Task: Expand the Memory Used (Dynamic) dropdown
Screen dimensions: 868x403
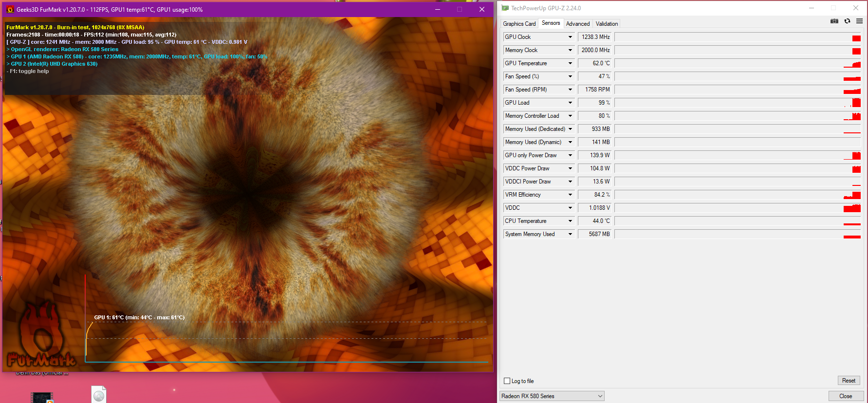Action: (570, 142)
